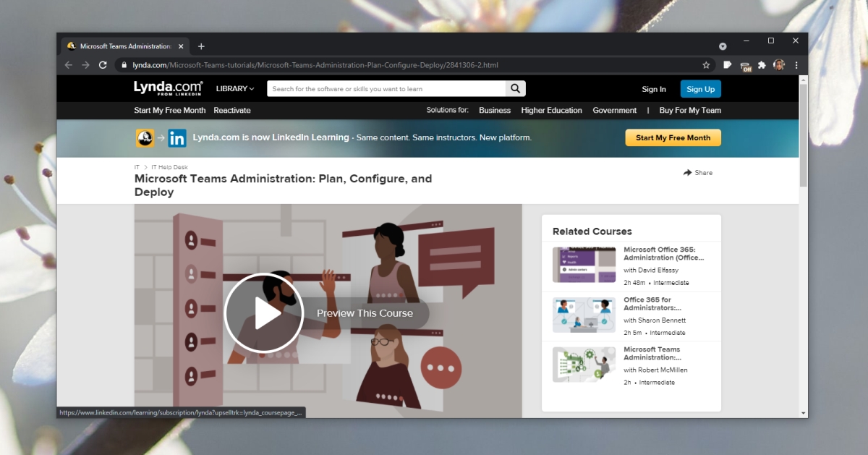Open the Office 365 for Administrators course title
868x455 pixels.
[x=652, y=304]
